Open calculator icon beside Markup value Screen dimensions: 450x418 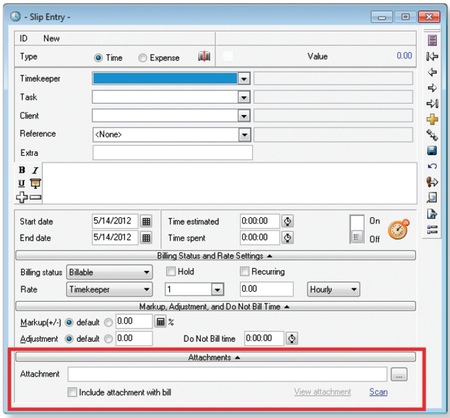point(160,322)
